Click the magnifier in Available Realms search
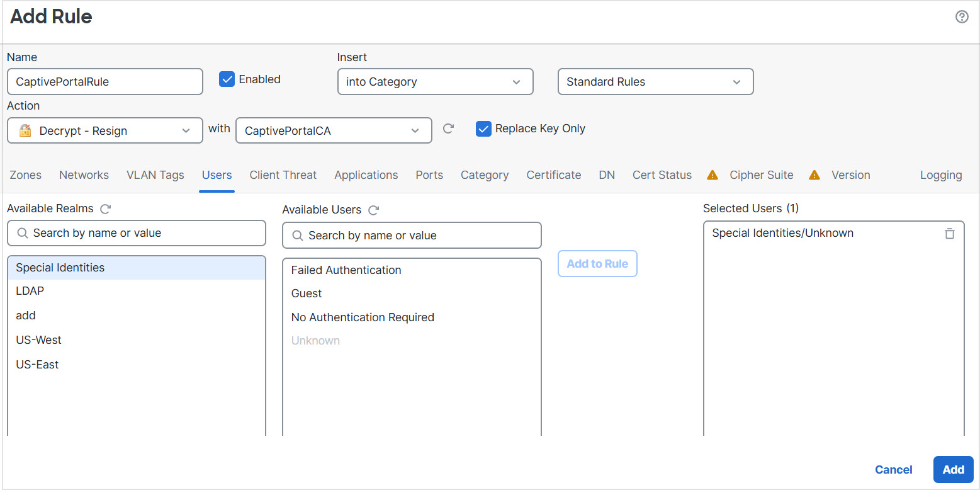Image resolution: width=980 pixels, height=490 pixels. pos(24,233)
